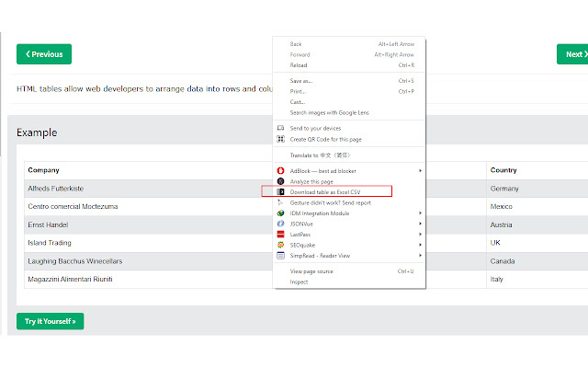The width and height of the screenshot is (588, 368).
Task: Select Translate to 中文 option
Action: click(x=349, y=155)
